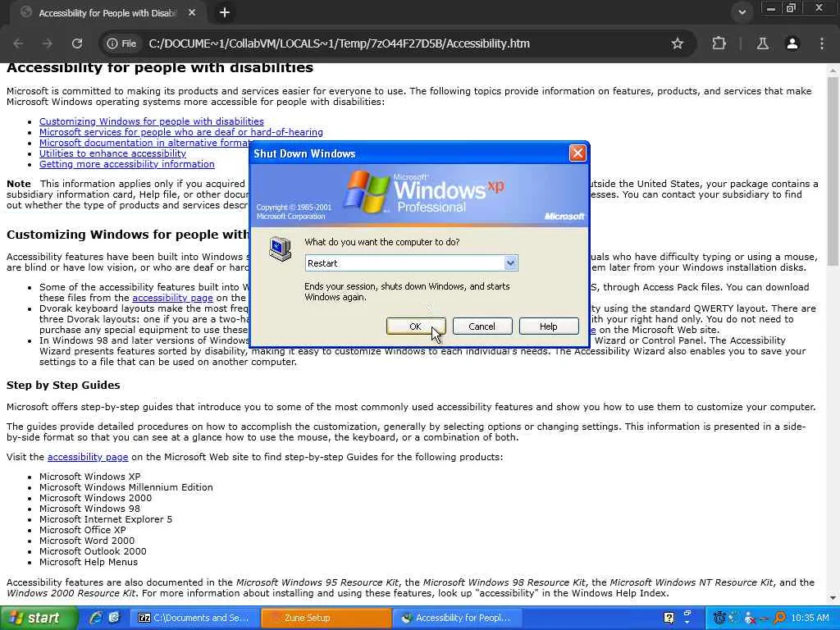Open Customizing Windows for people with disabilities link
Viewport: 840px width, 630px height.
(x=152, y=121)
